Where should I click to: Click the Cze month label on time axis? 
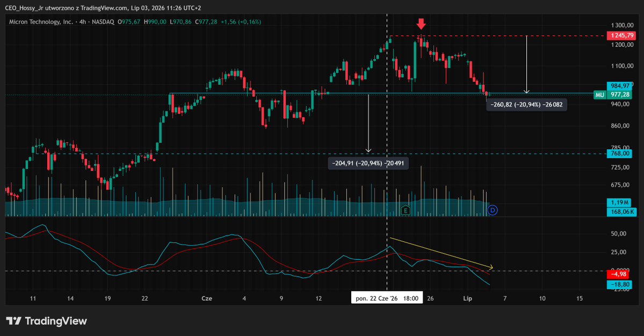tap(207, 298)
